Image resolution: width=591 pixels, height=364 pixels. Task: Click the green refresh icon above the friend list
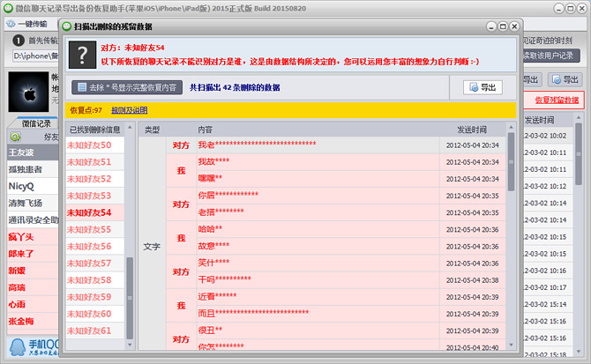click(15, 137)
